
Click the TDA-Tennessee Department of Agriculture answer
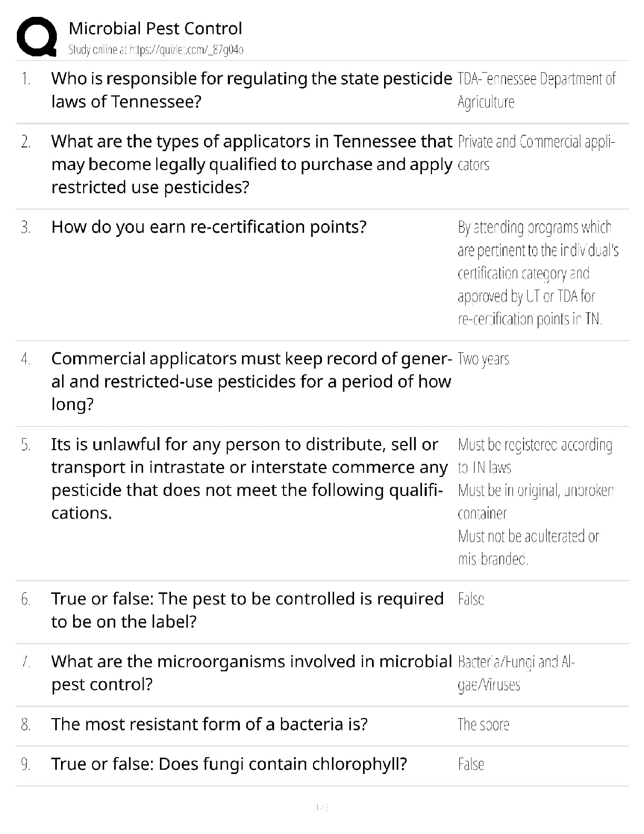(536, 90)
